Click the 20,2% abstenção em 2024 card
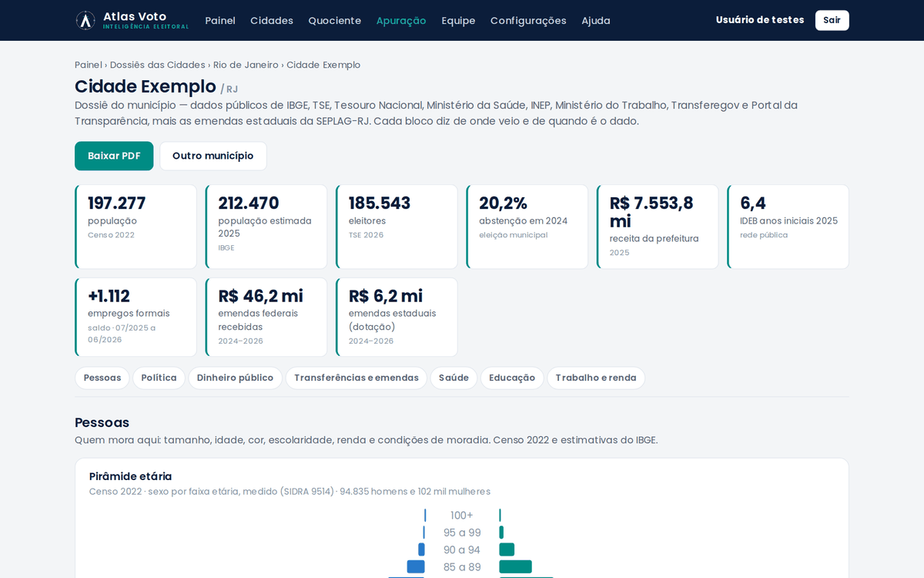This screenshot has width=924, height=578. point(527,227)
